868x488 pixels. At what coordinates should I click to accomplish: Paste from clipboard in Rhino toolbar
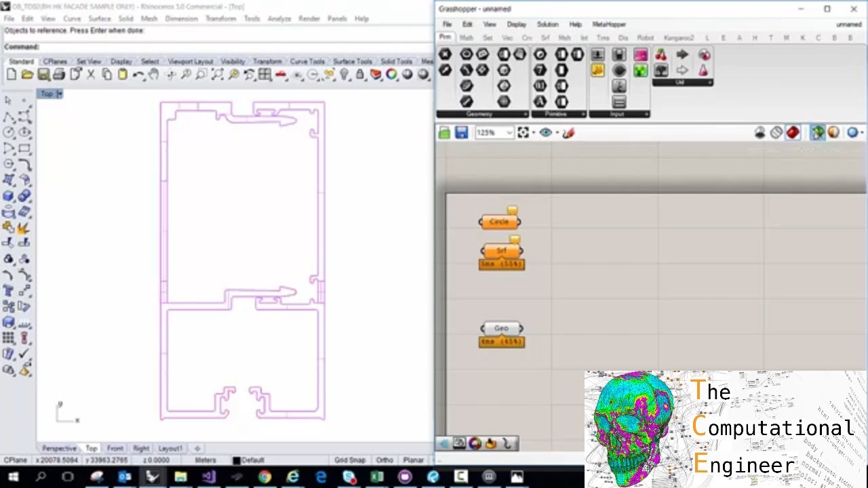pos(122,75)
